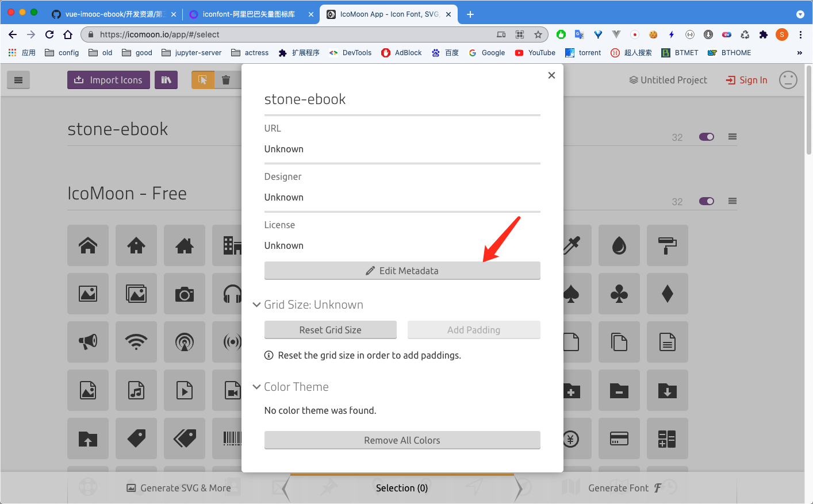Select the wifi connection icon
813x504 pixels.
click(136, 342)
